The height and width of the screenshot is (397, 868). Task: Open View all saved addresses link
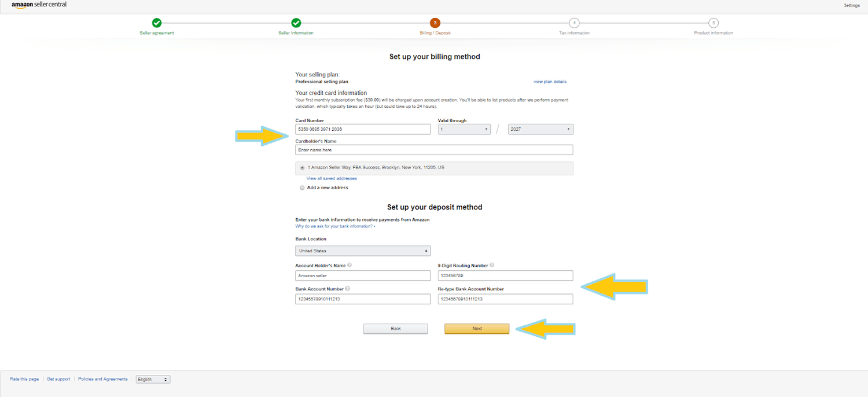(x=332, y=178)
